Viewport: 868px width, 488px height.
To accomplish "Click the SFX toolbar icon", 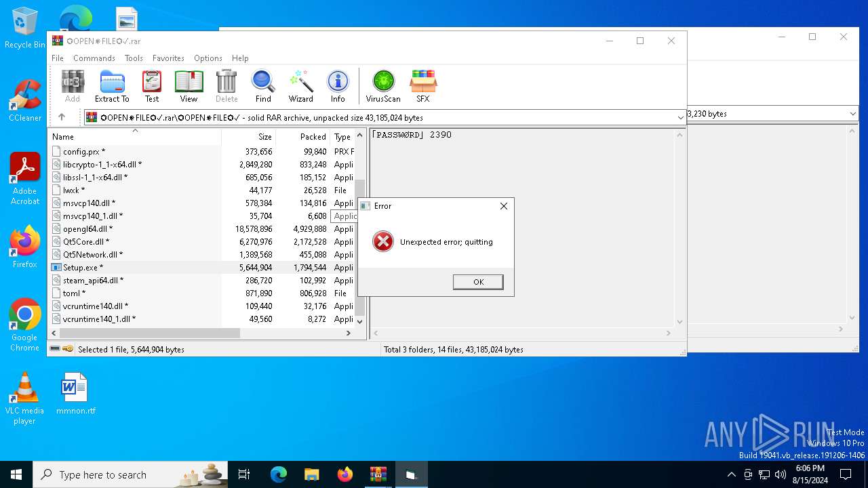I will point(422,86).
